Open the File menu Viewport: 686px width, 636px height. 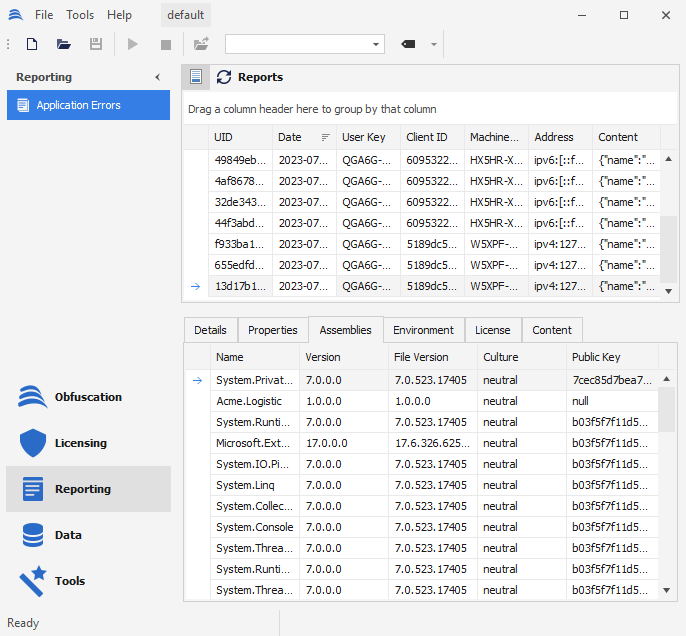point(44,15)
